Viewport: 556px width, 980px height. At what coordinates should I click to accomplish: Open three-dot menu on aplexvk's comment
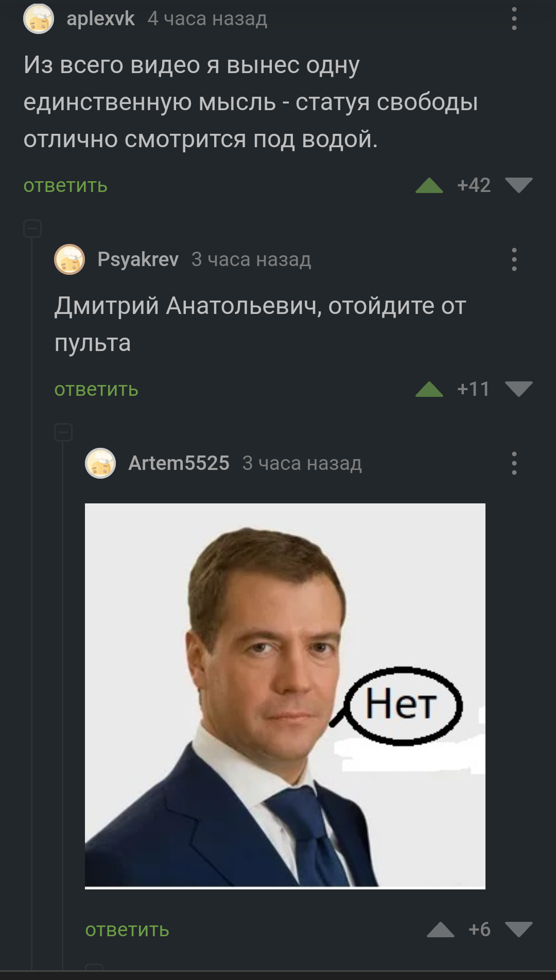514,19
